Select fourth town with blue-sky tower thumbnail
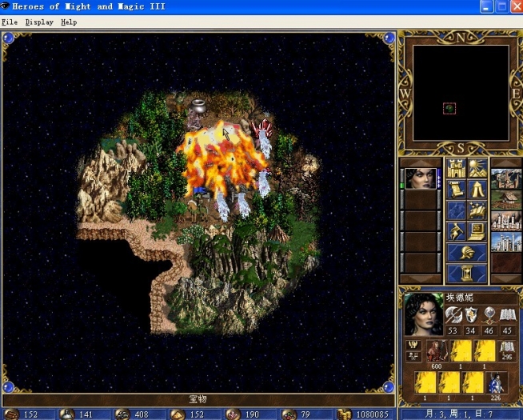 [x=506, y=242]
